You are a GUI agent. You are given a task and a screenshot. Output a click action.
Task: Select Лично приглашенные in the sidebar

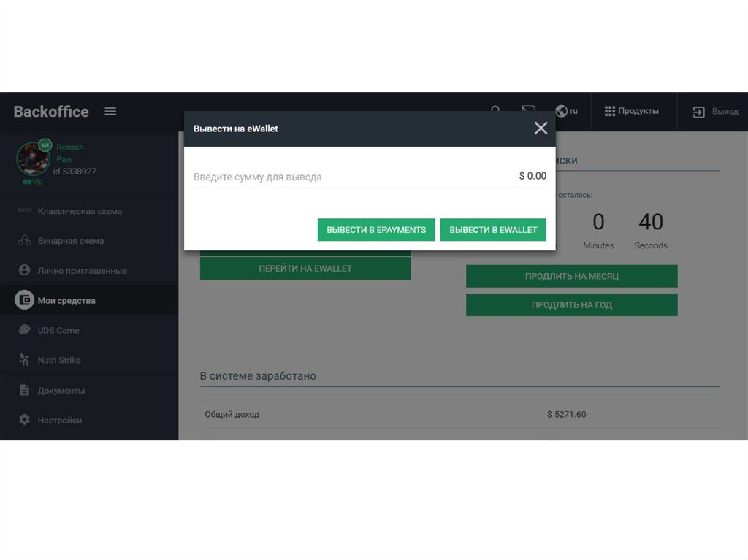(x=82, y=271)
